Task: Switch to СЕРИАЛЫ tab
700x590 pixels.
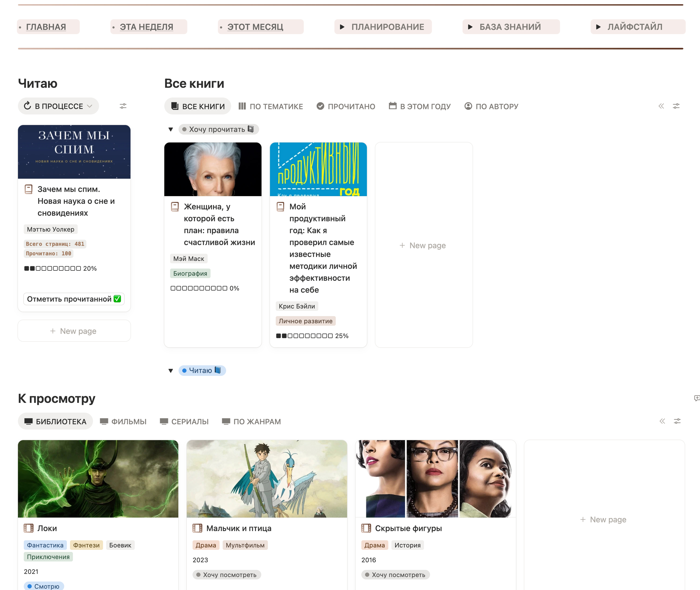Action: [184, 421]
